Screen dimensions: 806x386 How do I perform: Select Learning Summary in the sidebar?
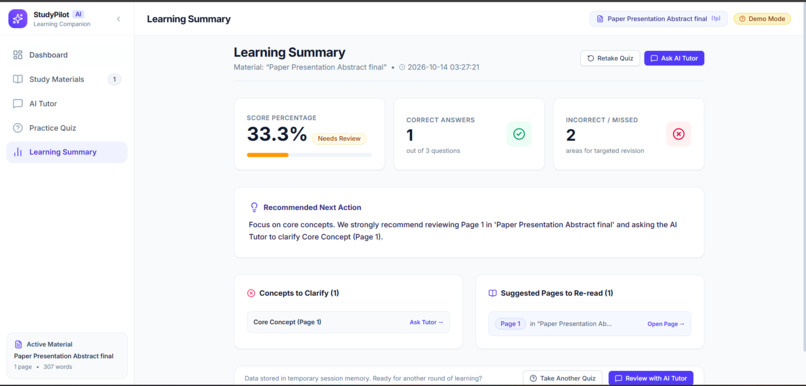(x=67, y=152)
